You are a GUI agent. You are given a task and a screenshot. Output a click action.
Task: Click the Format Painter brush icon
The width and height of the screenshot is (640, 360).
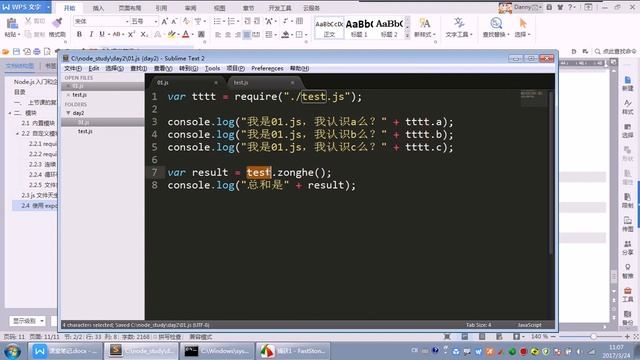tap(57, 24)
